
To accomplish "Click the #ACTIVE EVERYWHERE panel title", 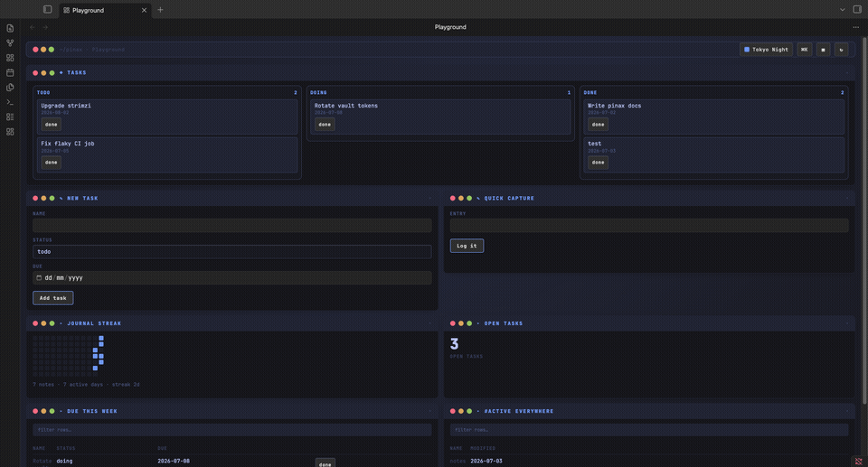I will tap(519, 412).
